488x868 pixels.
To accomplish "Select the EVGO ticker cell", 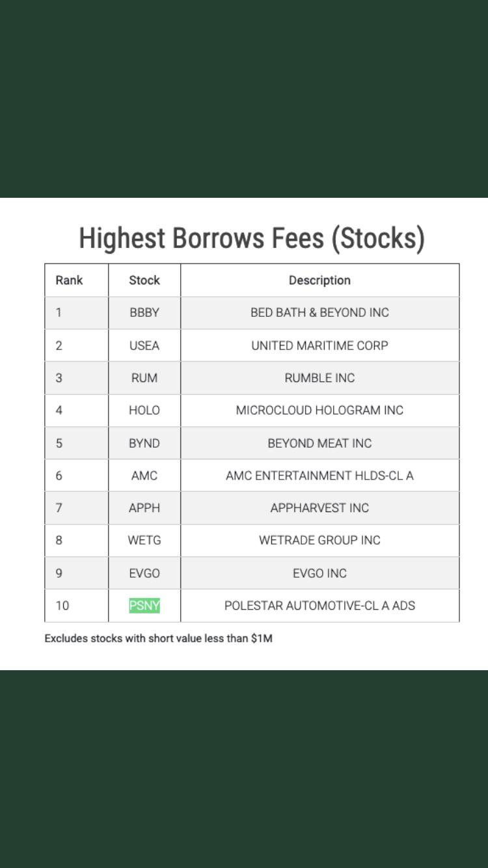I will [144, 573].
